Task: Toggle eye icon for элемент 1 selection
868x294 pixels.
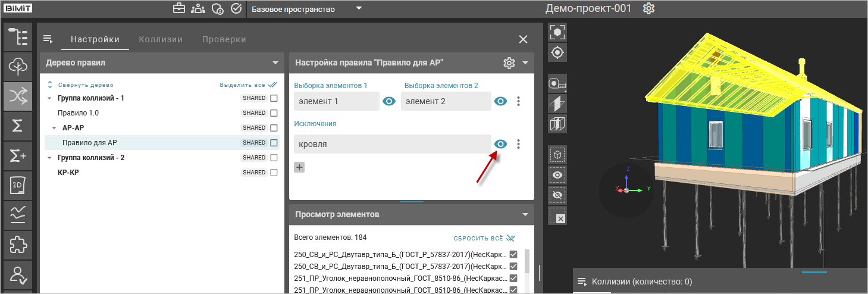Action: [389, 101]
